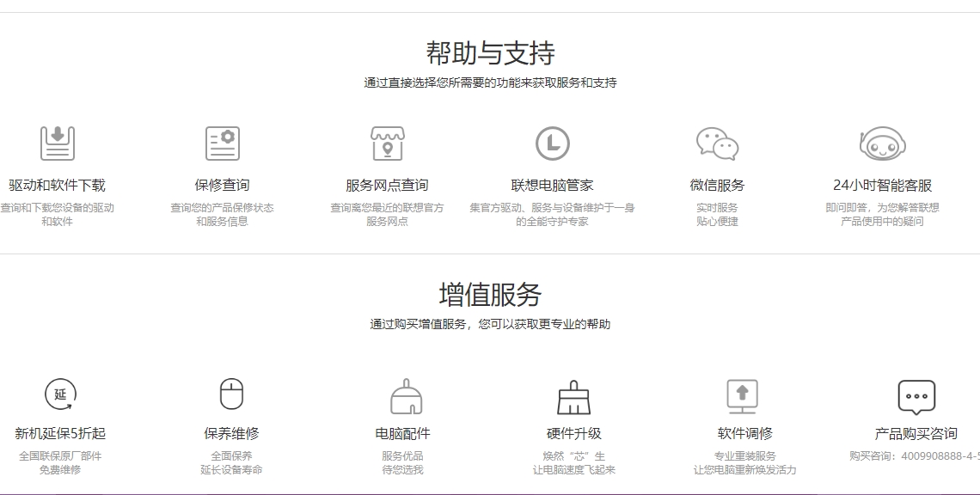Select the description 查询和下载您设备的驱动和软件
980x495 pixels.
pos(57,214)
